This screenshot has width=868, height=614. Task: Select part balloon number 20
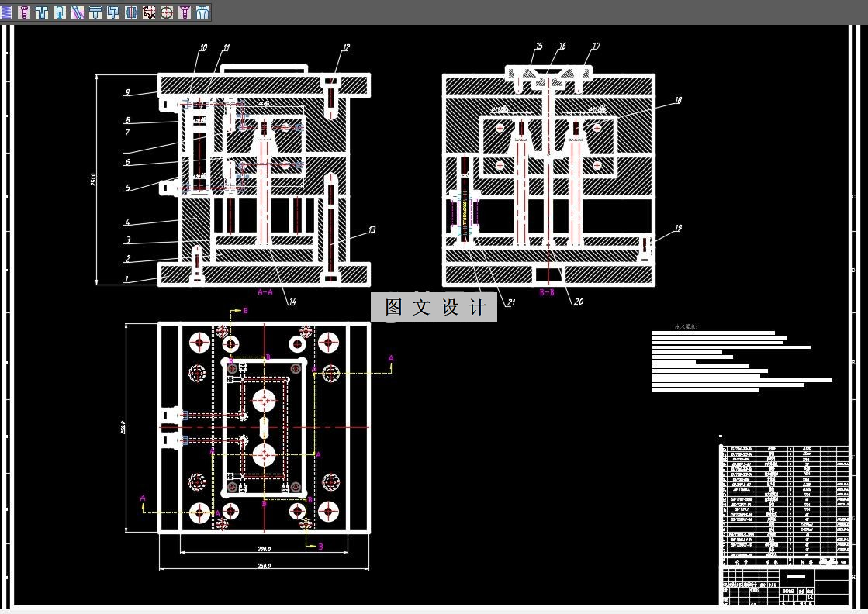[579, 302]
